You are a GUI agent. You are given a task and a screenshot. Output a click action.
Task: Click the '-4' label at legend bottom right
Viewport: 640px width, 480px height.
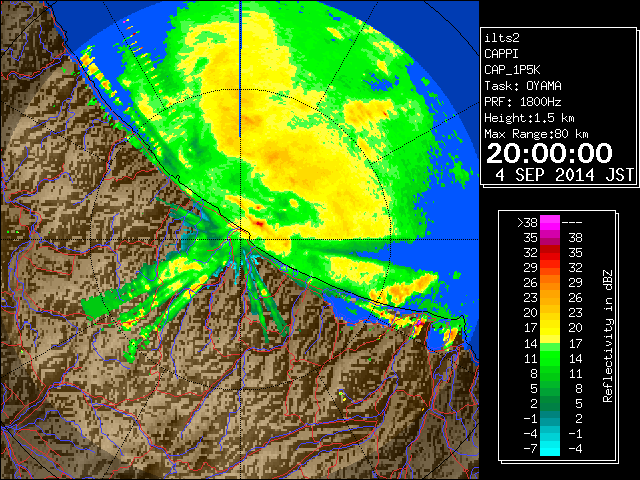[575, 448]
